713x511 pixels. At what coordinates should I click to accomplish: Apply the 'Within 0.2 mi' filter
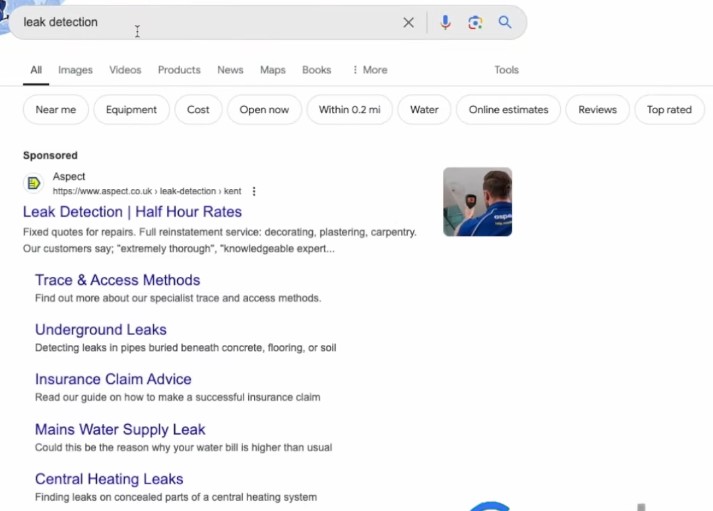pyautogui.click(x=350, y=110)
